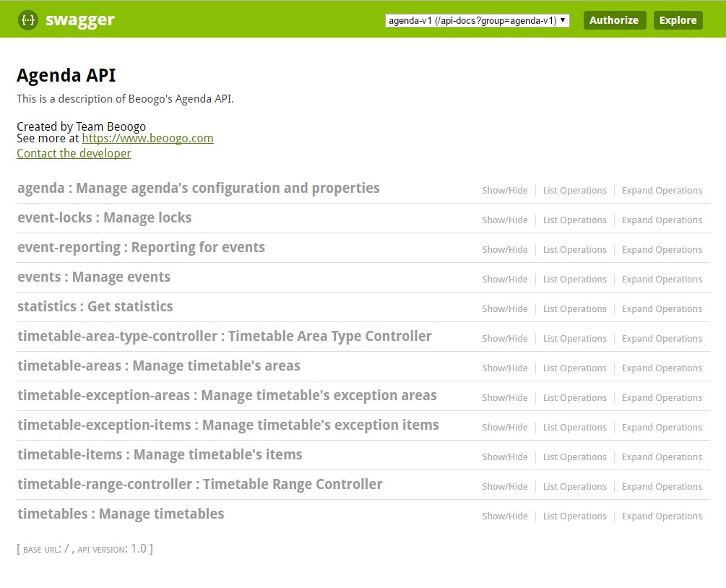
Task: Click the Created by Team Beoogo text
Action: pos(81,126)
